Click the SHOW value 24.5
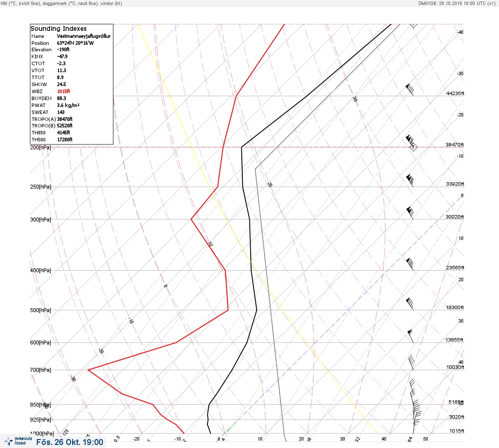Screen dimensions: 499x448 tap(62, 85)
